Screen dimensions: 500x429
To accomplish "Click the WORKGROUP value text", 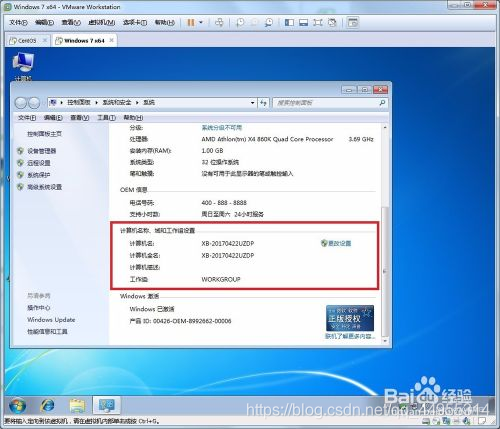I will click(221, 279).
